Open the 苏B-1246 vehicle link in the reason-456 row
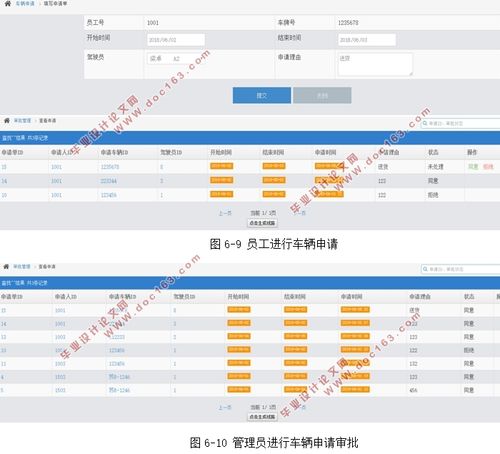 point(119,390)
